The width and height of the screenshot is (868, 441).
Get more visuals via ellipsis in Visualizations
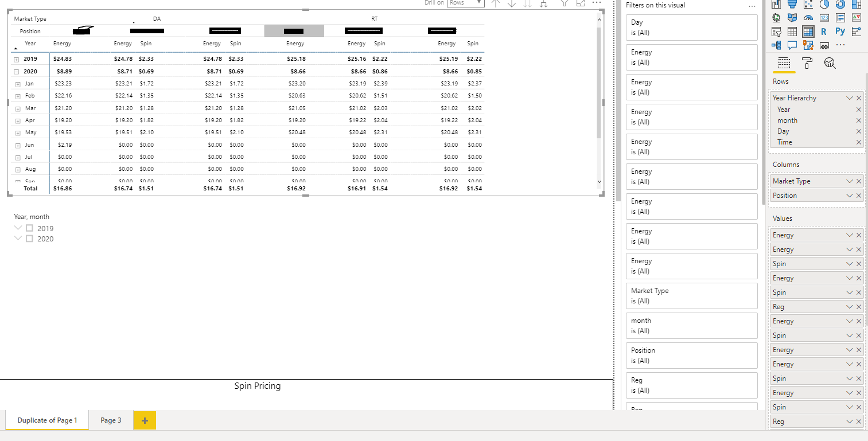840,45
